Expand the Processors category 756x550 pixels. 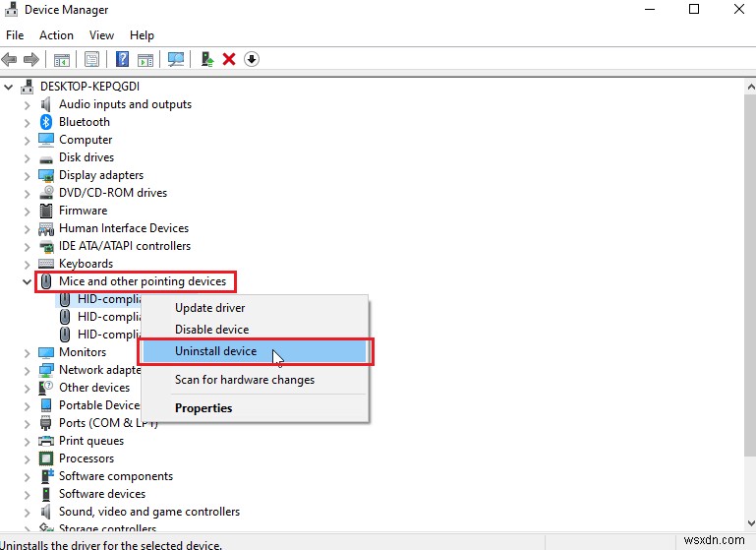[27, 458]
